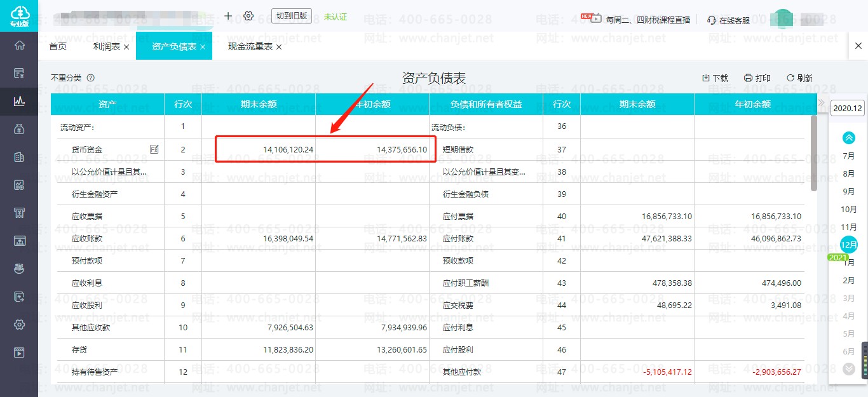Click the user avatar in header
Screen dimensions: 868x397
[x=783, y=19]
